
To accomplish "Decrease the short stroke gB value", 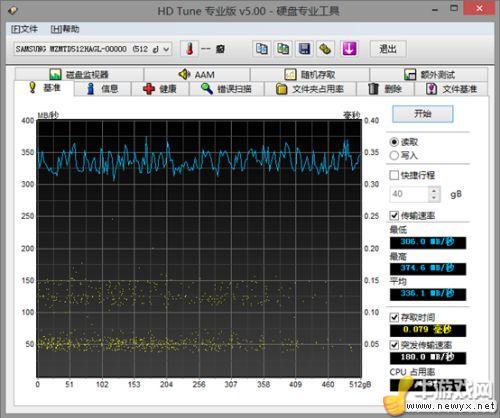I will (x=434, y=198).
